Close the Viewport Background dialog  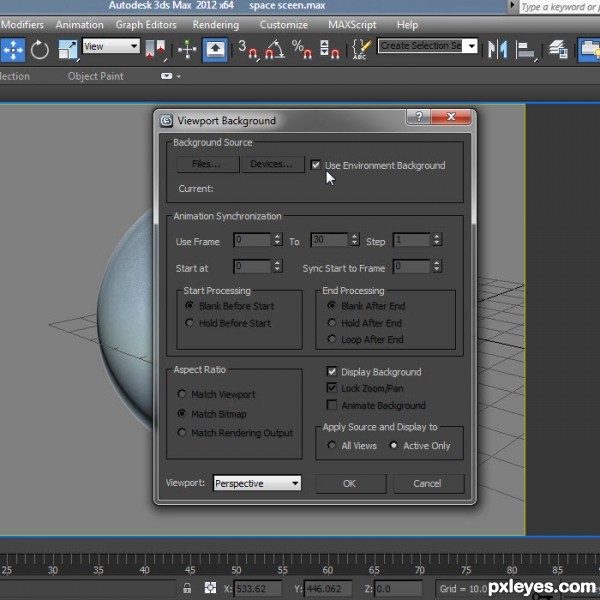pos(451,116)
